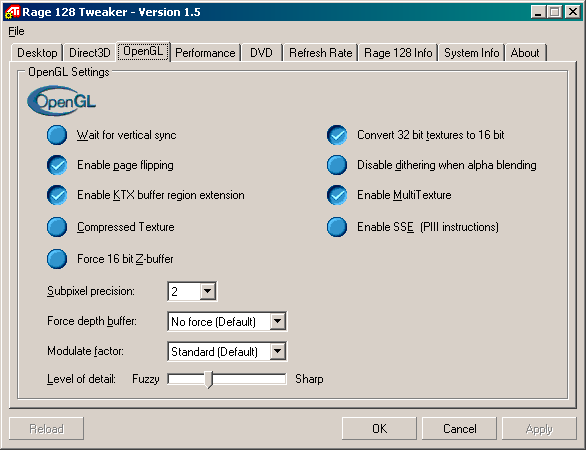Viewport: 586px width, 450px height.
Task: Click the Level of detail label
Action: (x=81, y=379)
